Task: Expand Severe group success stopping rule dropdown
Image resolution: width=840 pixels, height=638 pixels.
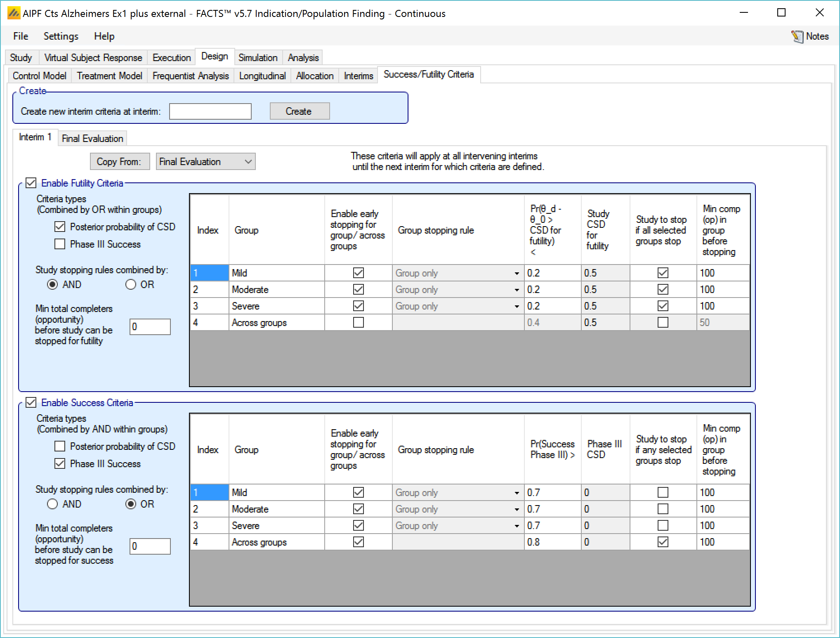Action: pyautogui.click(x=516, y=526)
